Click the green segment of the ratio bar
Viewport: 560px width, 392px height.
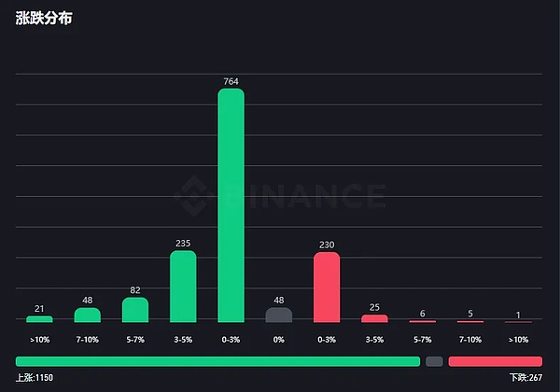pyautogui.click(x=217, y=361)
